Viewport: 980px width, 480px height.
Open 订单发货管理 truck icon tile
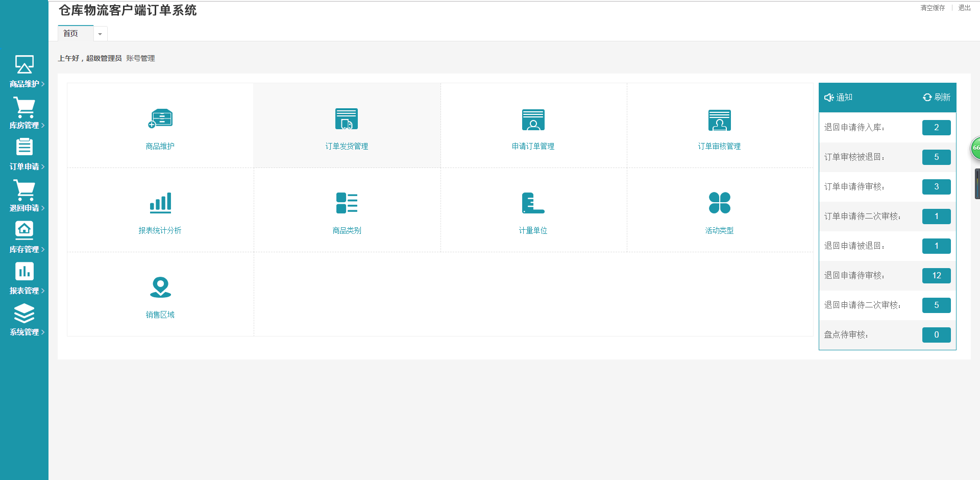pos(347,119)
